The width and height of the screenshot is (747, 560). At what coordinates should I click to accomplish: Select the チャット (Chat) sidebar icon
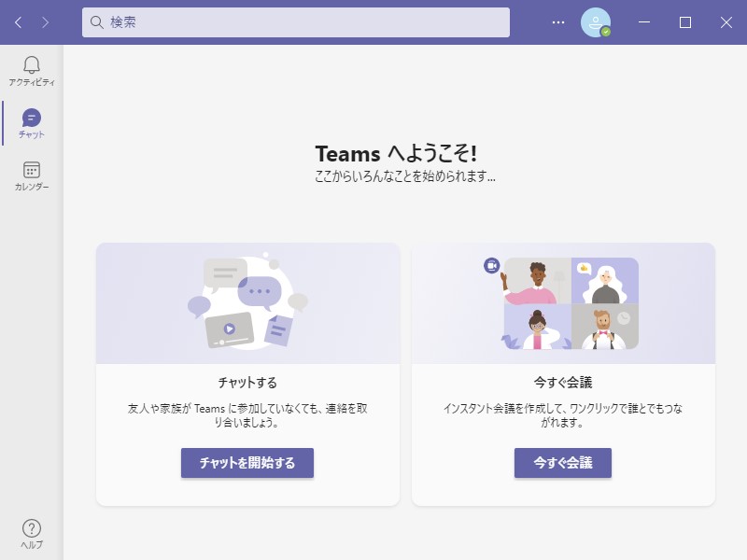[32, 121]
